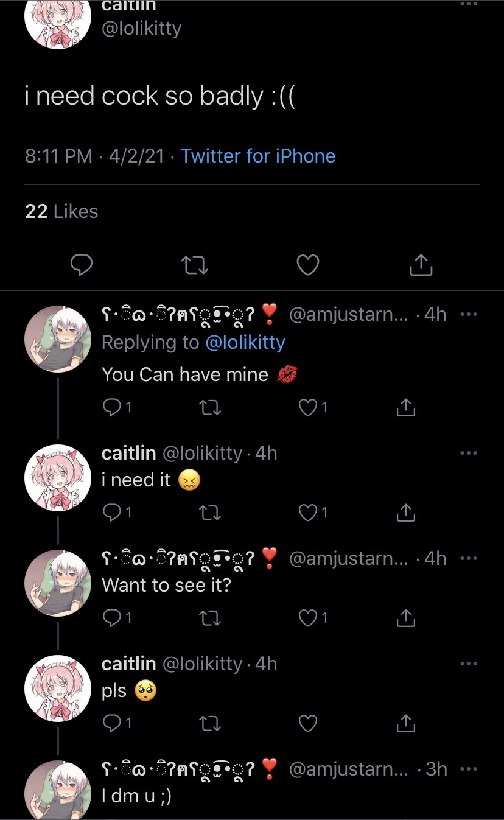Like the "pls" reply
This screenshot has height=820, width=504.
click(309, 723)
